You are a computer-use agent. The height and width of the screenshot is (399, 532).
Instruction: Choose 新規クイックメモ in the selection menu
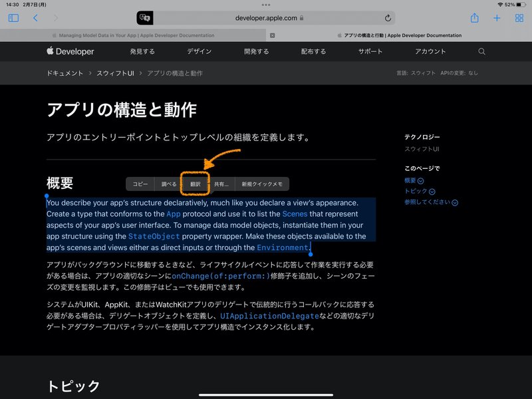262,184
